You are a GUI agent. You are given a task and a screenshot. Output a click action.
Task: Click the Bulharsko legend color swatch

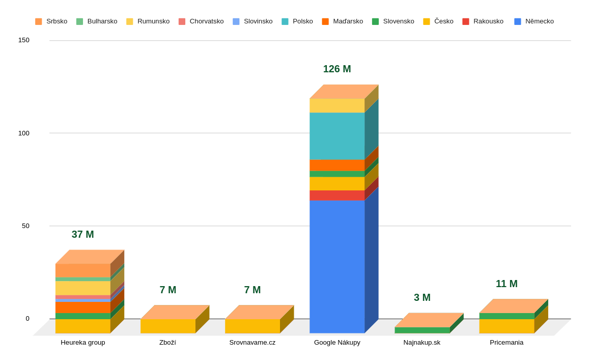tap(80, 21)
